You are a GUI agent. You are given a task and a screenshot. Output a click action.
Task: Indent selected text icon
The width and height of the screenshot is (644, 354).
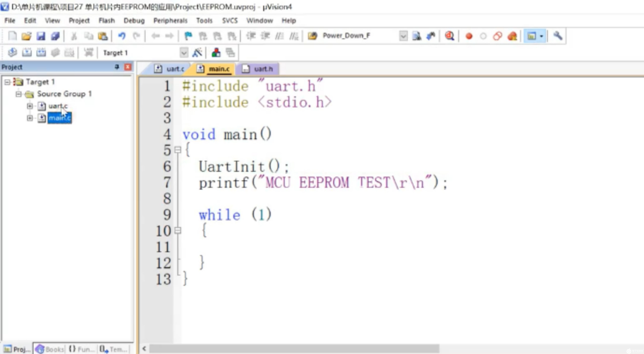point(251,36)
